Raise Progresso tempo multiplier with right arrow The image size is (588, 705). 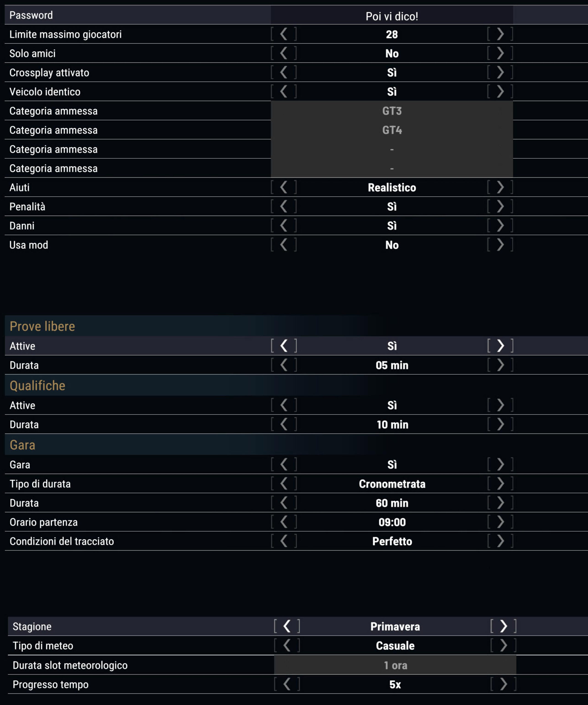503,684
